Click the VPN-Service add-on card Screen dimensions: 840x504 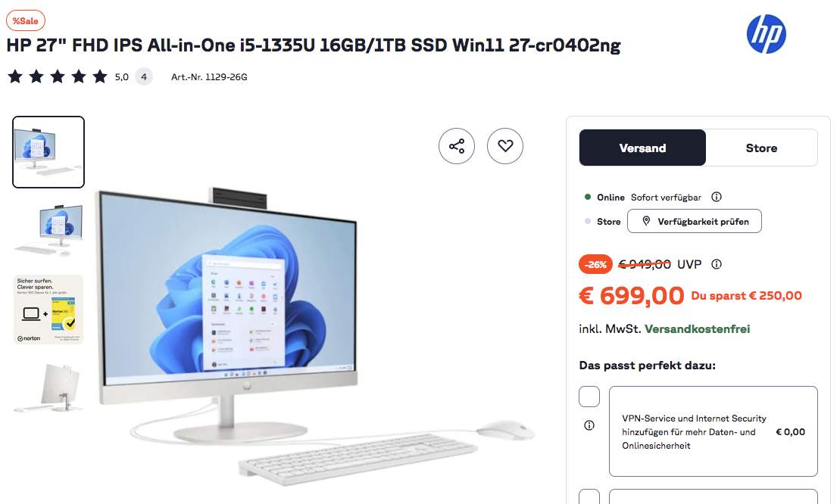click(713, 431)
